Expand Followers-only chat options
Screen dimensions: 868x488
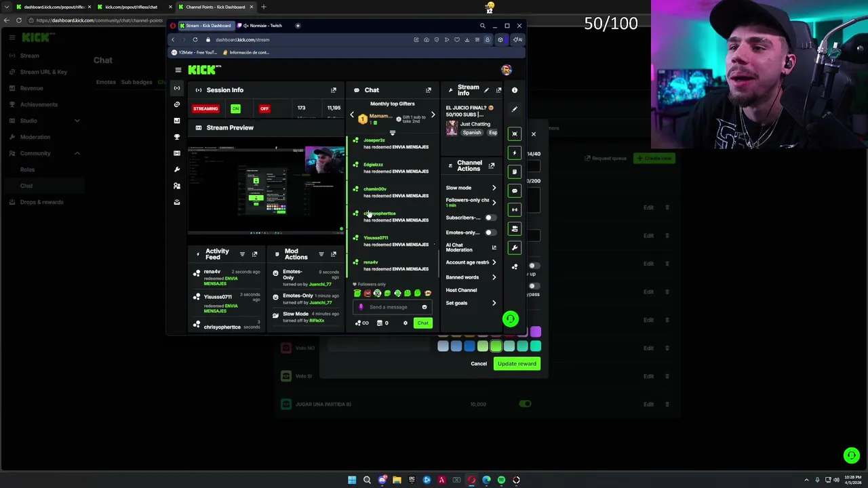(x=494, y=202)
